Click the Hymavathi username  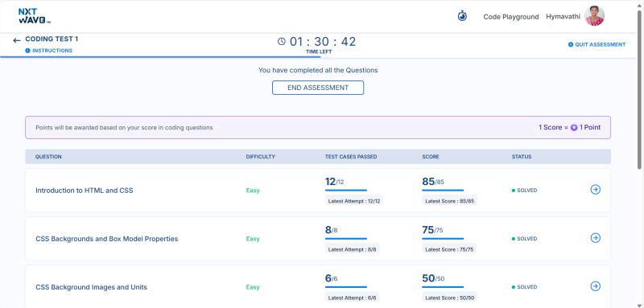(563, 16)
